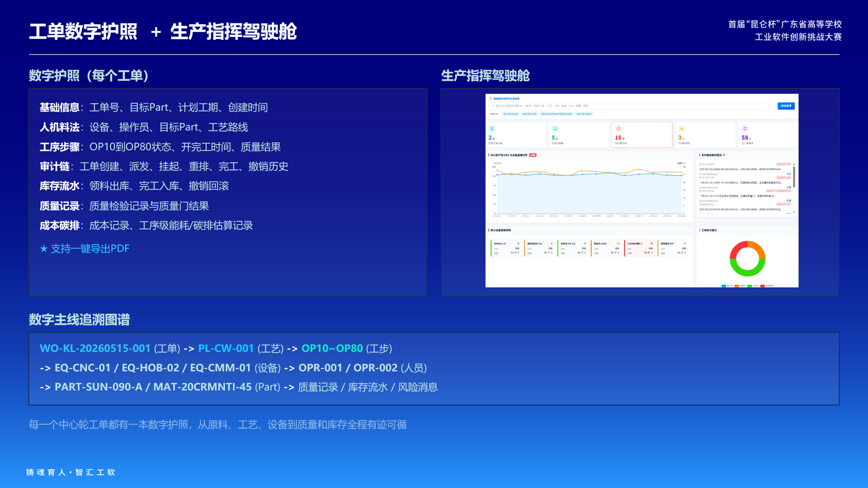Click the orange segment of the donut chart
The width and height of the screenshot is (868, 488).
(758, 248)
